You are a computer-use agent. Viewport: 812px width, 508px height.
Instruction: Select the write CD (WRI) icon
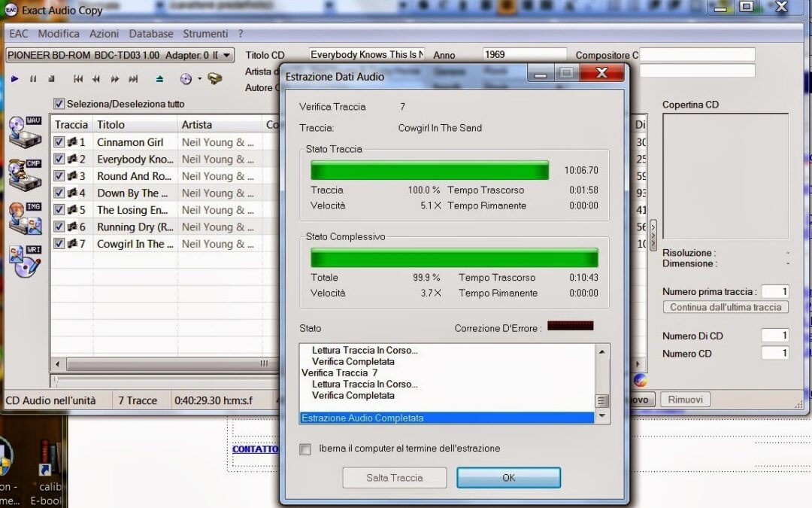(x=23, y=257)
